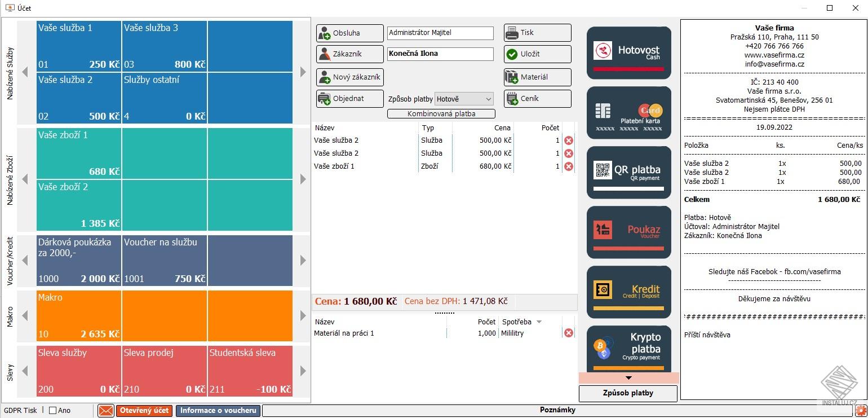The image size is (868, 418).
Task: Open the Zákazník selection button
Action: coord(350,54)
